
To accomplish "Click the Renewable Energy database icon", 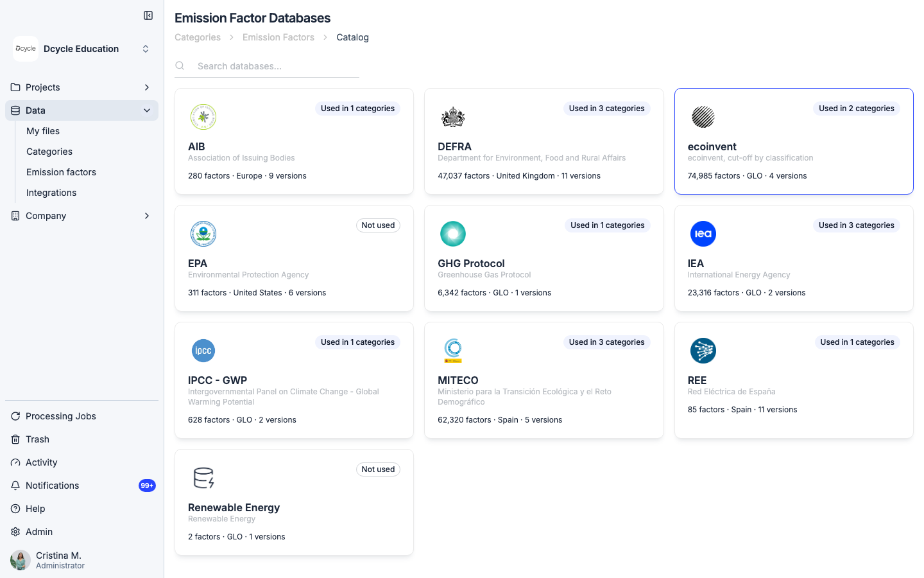I will [x=203, y=478].
